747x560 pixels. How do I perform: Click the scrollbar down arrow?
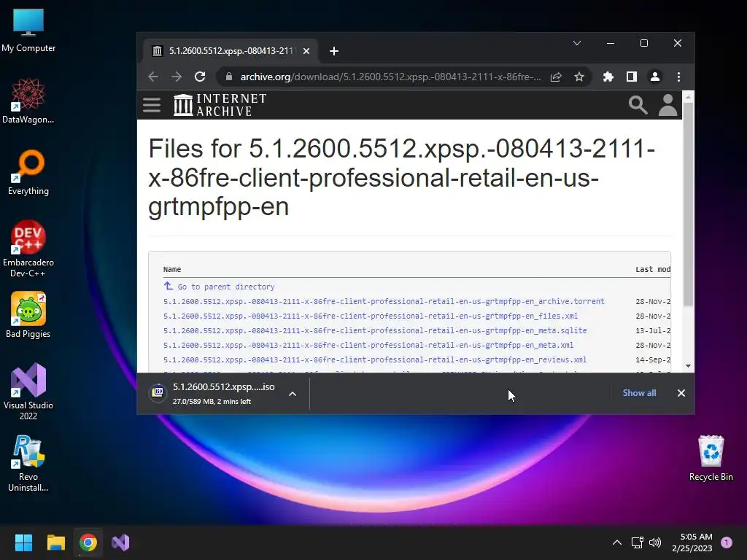(x=688, y=366)
